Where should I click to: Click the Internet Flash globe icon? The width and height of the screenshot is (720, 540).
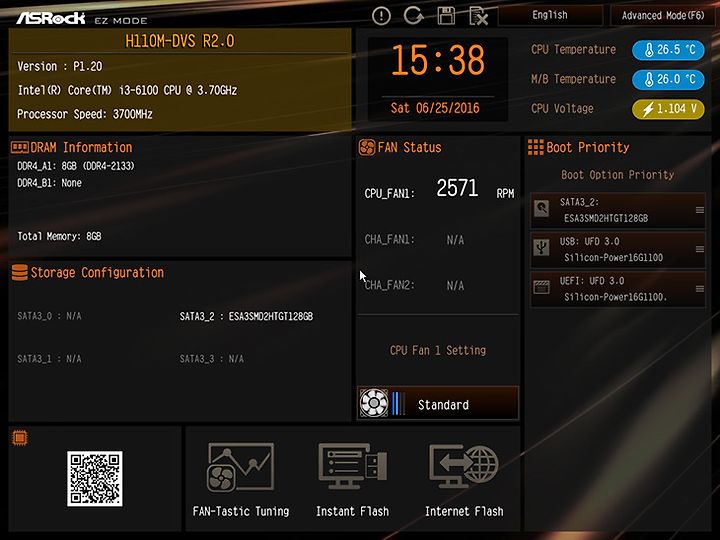464,466
